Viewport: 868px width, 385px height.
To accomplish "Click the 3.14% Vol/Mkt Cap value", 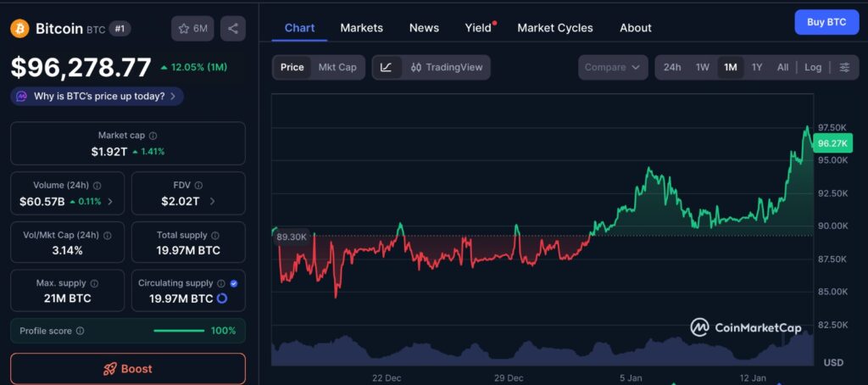I will [x=68, y=251].
